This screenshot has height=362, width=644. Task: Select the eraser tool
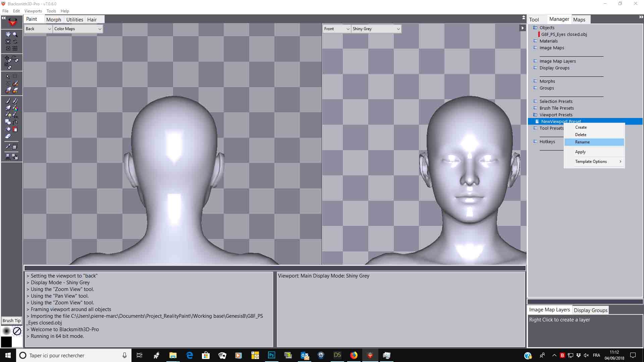8,136
